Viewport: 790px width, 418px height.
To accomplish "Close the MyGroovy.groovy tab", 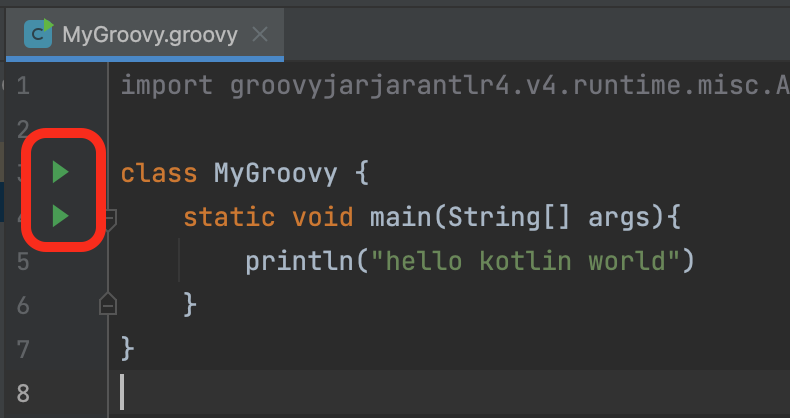I will point(260,35).
